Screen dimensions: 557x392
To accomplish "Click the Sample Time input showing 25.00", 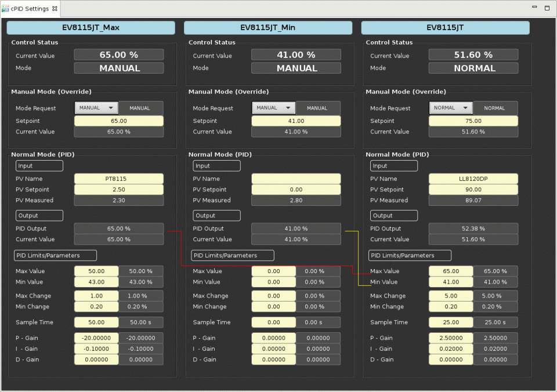I will pos(451,322).
